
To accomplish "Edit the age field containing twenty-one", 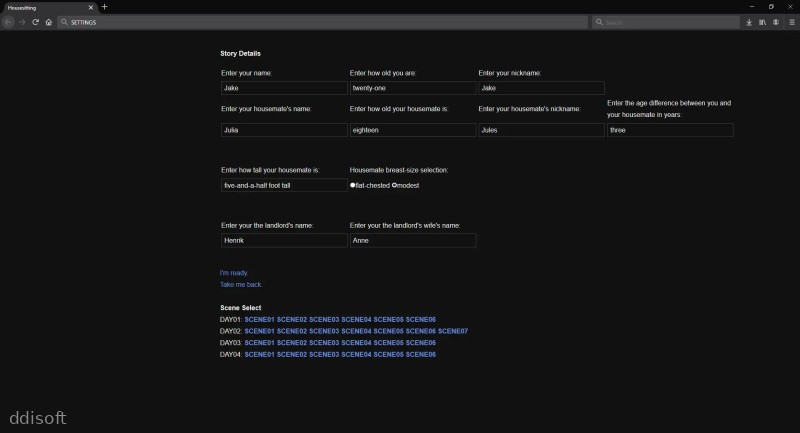I will pos(413,88).
